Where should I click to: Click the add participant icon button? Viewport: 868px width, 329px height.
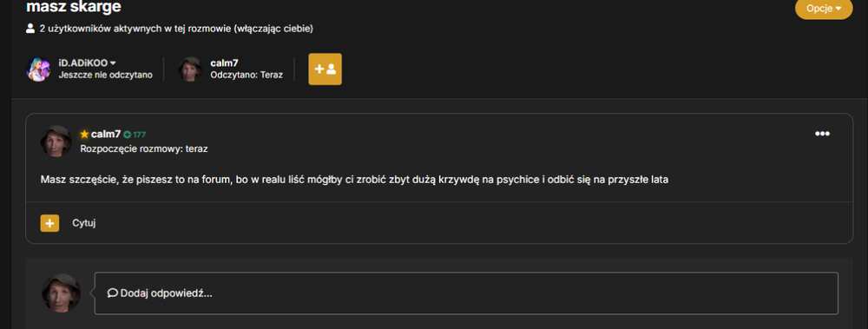coord(325,69)
